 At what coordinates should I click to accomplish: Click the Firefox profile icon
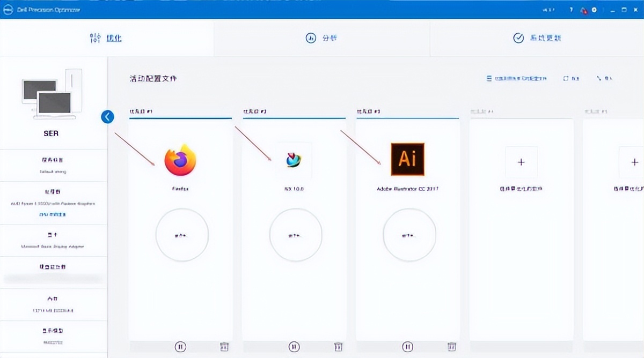(x=180, y=160)
